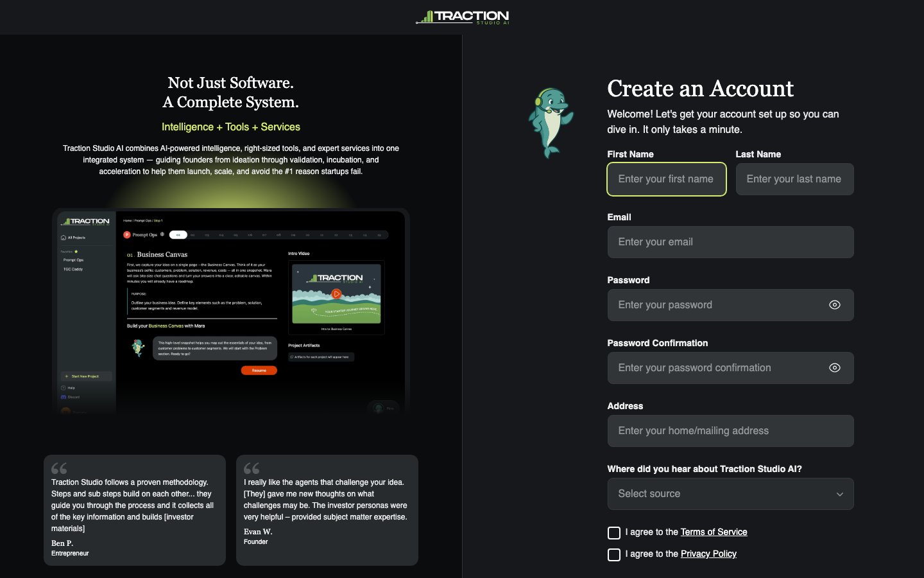Click 'All Projects' in preview sidebar
This screenshot has width=924, height=578.
pyautogui.click(x=73, y=238)
